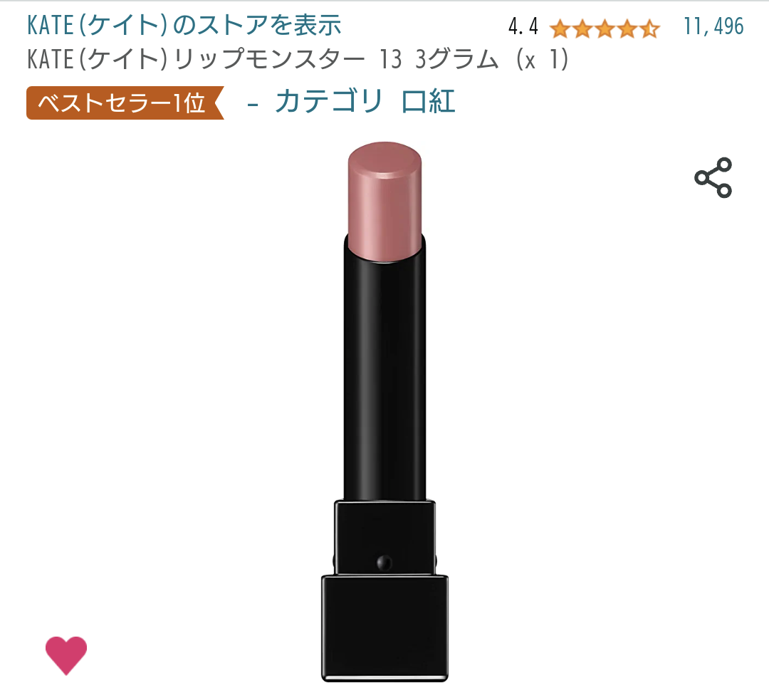
Task: Click the KATE(ケイト) brand name in title
Action: coord(97,59)
